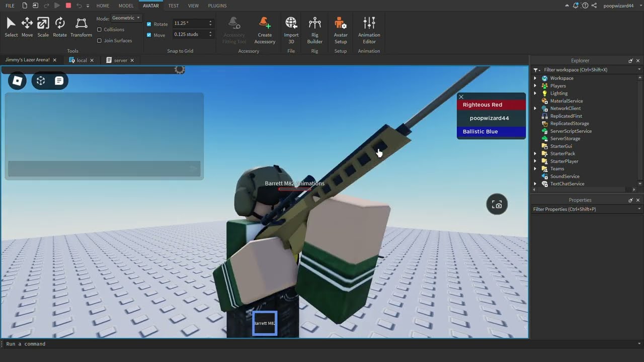Expand the StarterPlayer tree node
Image resolution: width=644 pixels, height=362 pixels.
535,161
